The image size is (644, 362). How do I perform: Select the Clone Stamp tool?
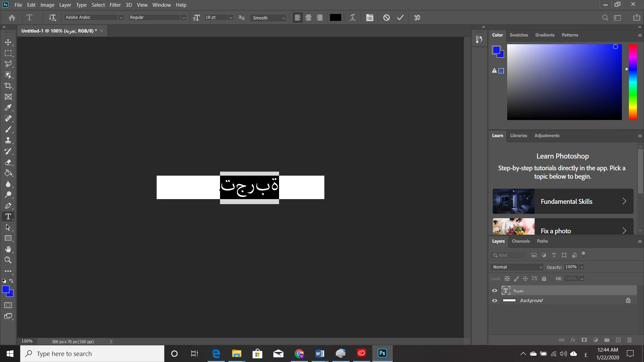(x=8, y=140)
